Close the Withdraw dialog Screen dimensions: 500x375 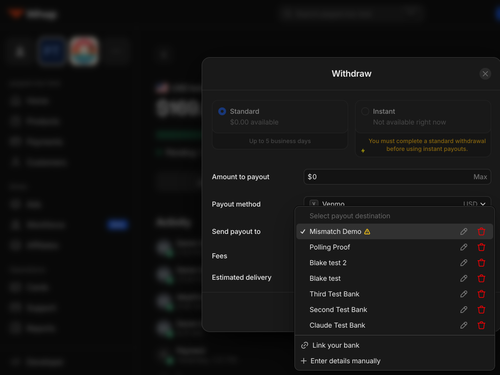point(485,74)
